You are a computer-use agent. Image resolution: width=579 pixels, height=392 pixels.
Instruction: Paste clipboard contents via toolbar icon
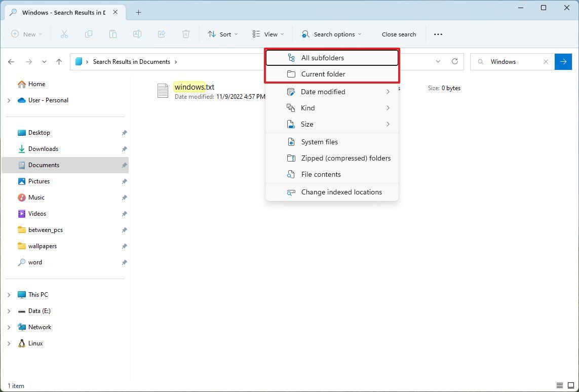pyautogui.click(x=112, y=34)
